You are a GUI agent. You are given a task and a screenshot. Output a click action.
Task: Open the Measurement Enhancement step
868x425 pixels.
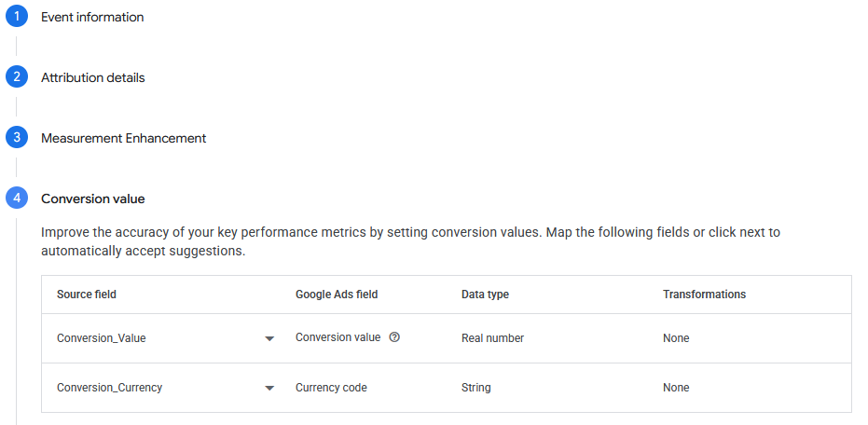[123, 138]
